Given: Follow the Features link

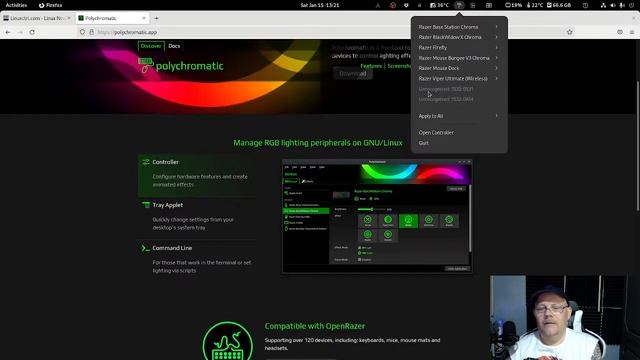Looking at the screenshot, I should point(371,66).
